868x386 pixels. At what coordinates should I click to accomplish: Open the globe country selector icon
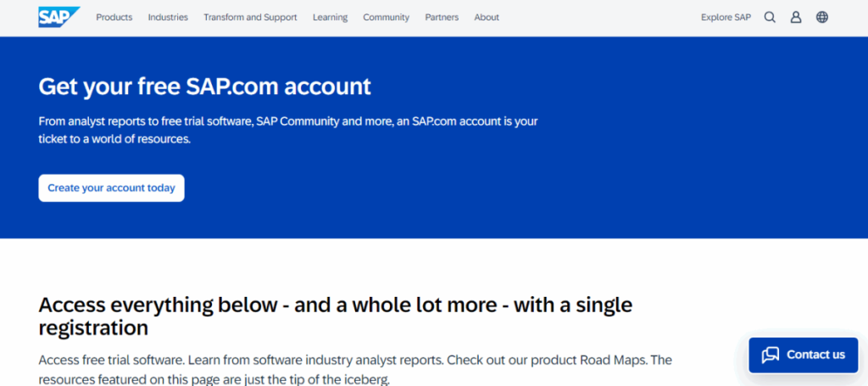pos(822,17)
